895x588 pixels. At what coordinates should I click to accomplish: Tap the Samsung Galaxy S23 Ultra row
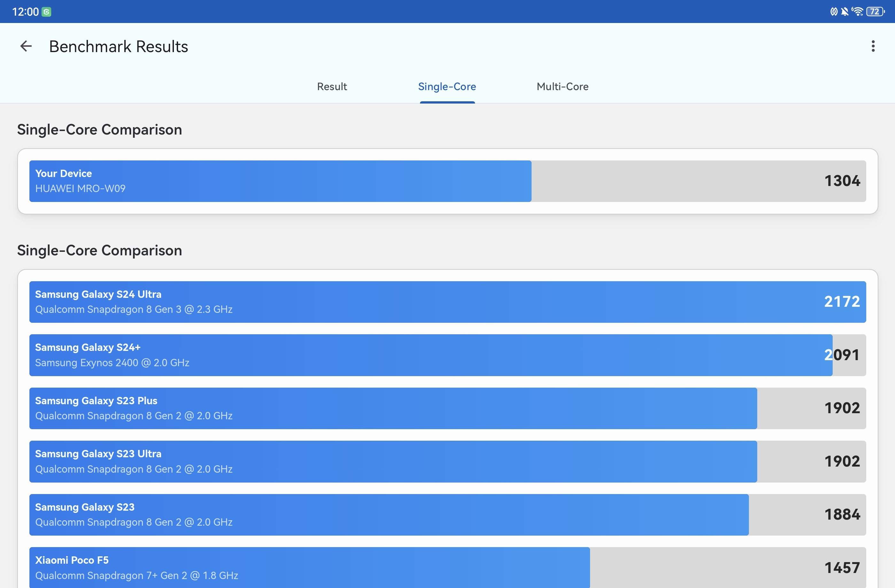coord(447,461)
